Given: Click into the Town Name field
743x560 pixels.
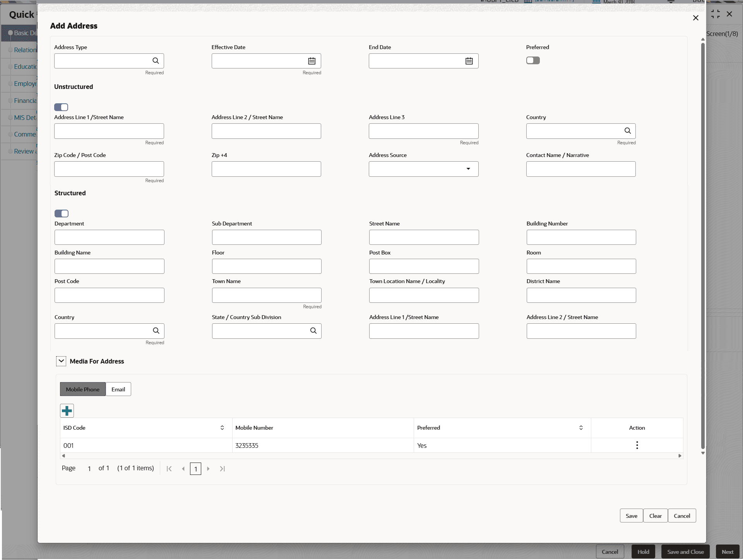Looking at the screenshot, I should pyautogui.click(x=267, y=295).
